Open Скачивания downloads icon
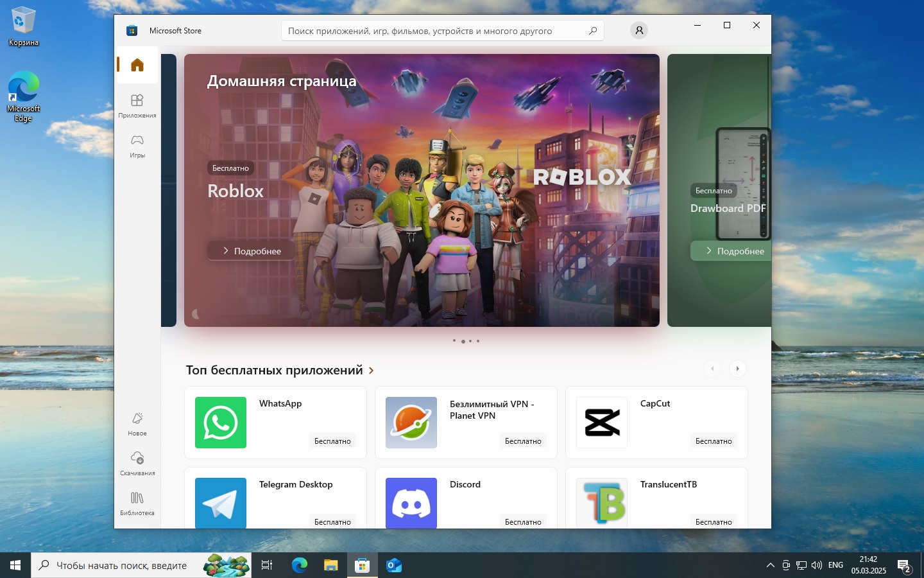 point(137,463)
